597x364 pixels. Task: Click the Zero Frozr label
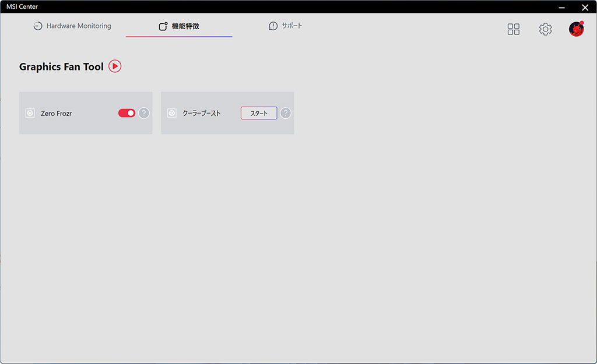click(57, 114)
